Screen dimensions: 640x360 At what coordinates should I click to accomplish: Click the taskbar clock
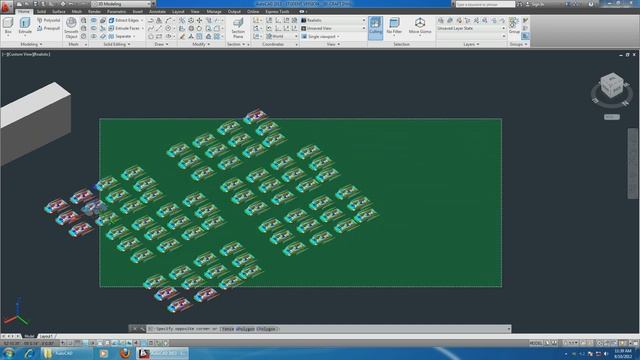tap(622, 353)
